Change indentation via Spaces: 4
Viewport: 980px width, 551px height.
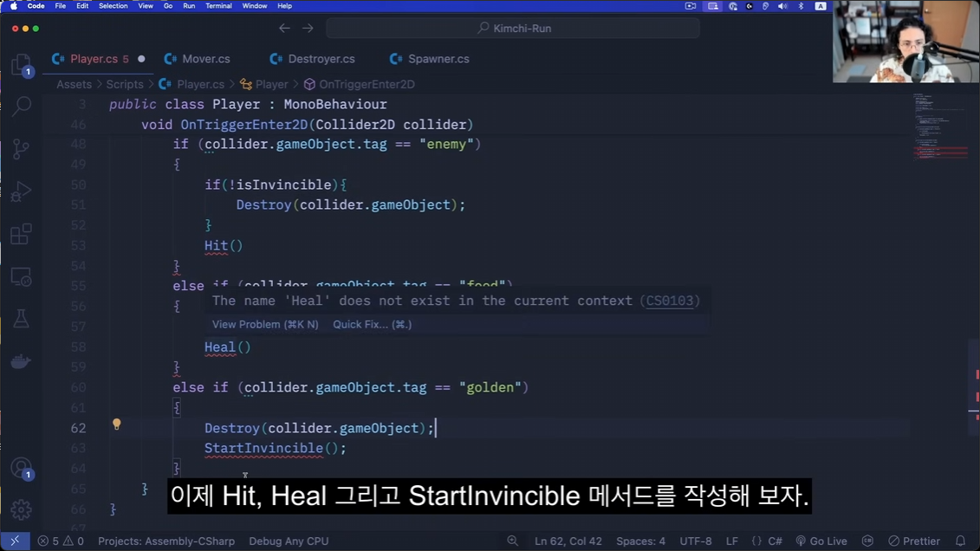tap(640, 541)
